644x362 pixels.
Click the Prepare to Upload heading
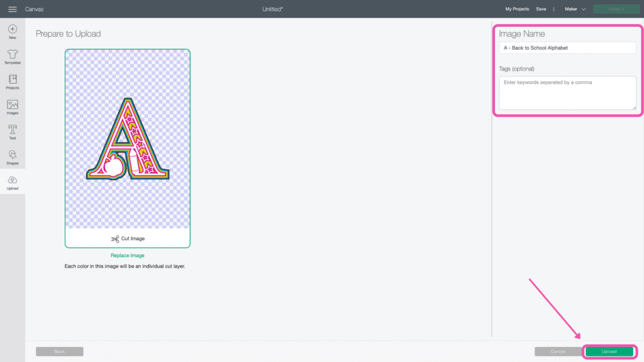pyautogui.click(x=68, y=34)
